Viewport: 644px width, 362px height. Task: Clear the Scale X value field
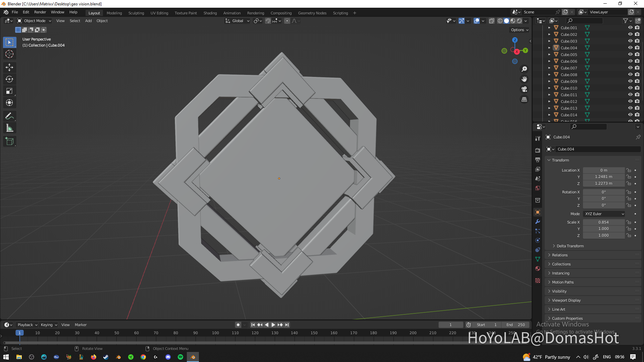click(x=604, y=222)
